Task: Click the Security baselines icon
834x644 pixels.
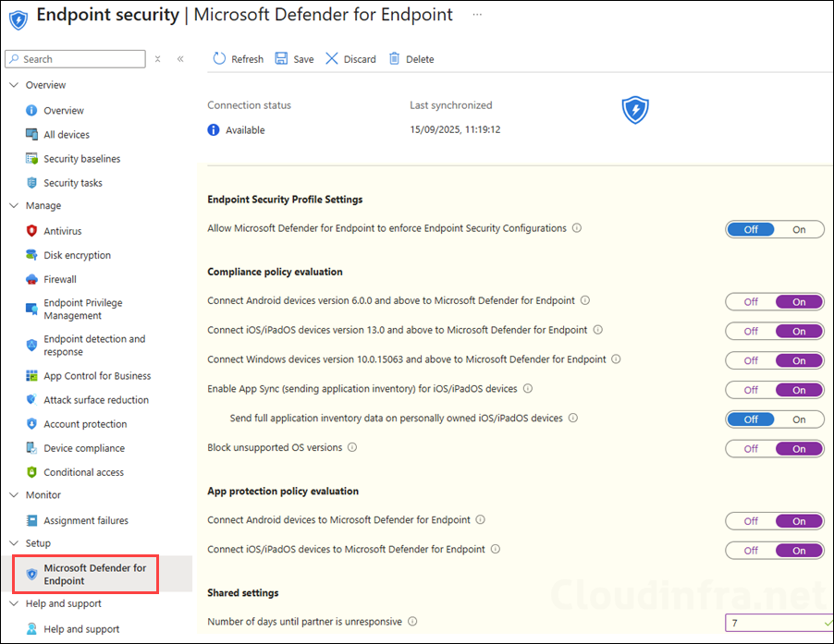Action: tap(32, 158)
